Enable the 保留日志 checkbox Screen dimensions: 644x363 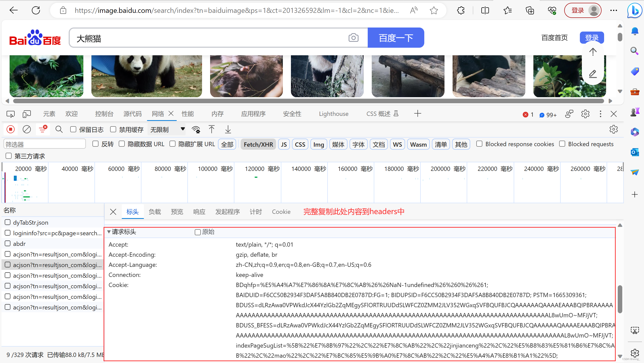click(73, 129)
